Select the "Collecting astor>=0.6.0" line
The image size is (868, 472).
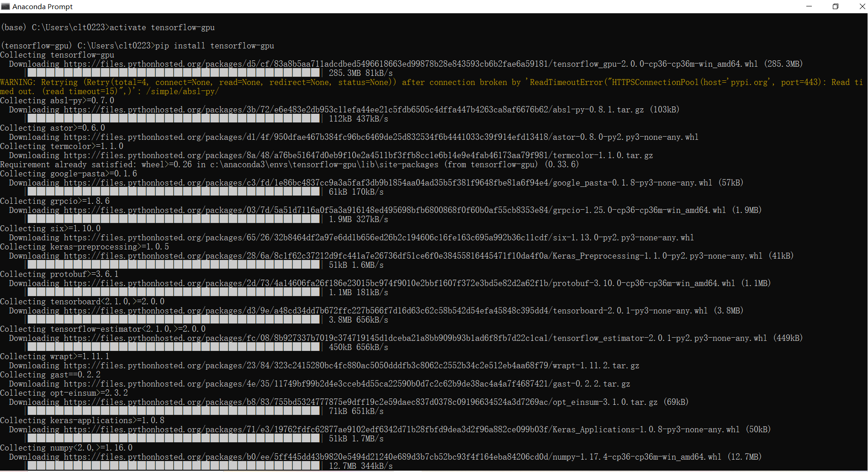coord(53,128)
